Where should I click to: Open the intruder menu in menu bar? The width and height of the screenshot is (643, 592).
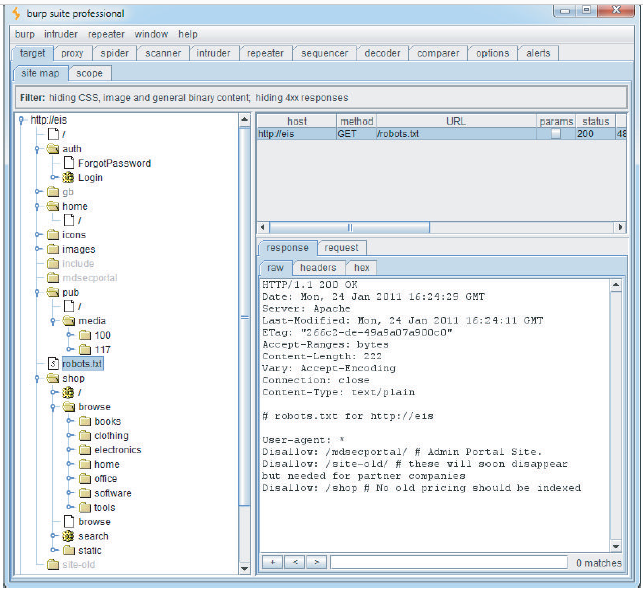point(61,34)
